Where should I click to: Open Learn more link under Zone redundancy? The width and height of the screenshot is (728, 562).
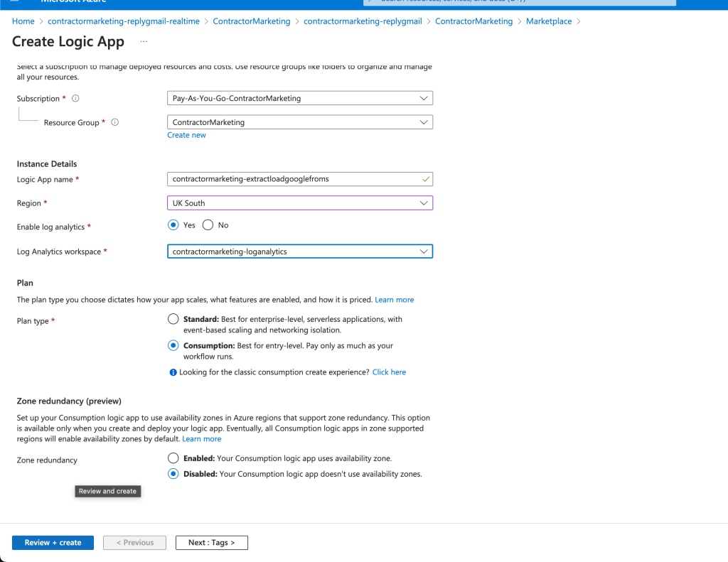point(201,439)
